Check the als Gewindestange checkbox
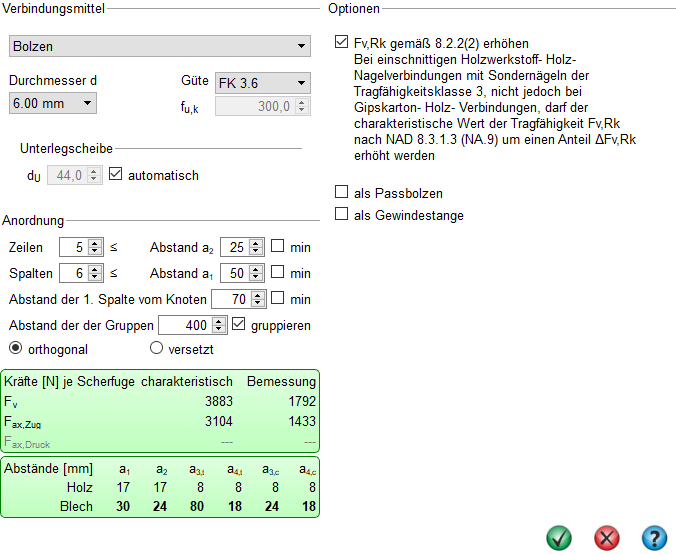The width and height of the screenshot is (676, 555). pos(342,214)
